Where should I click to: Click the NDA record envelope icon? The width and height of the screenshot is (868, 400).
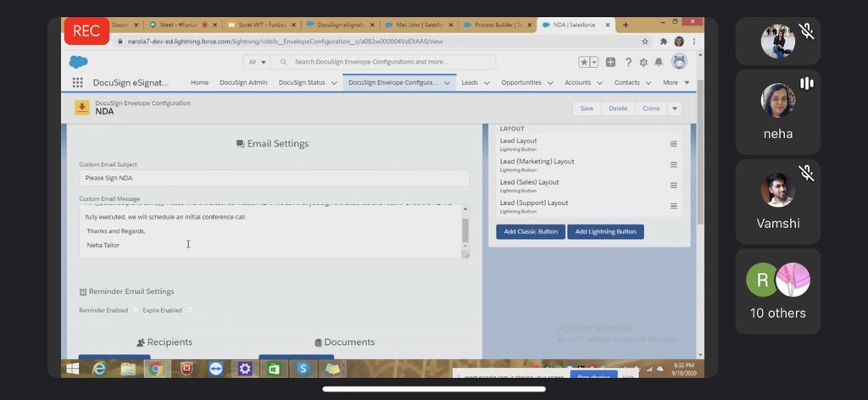(x=82, y=108)
